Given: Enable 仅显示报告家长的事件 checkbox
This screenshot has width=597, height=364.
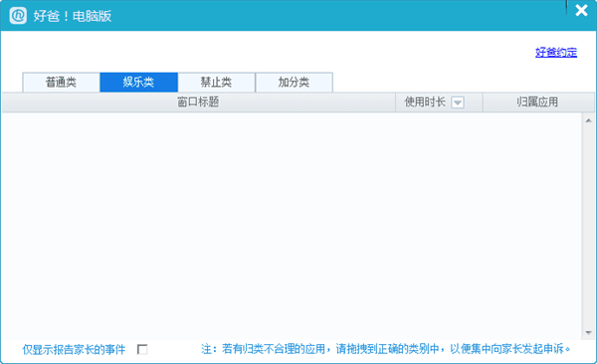Looking at the screenshot, I should 142,349.
